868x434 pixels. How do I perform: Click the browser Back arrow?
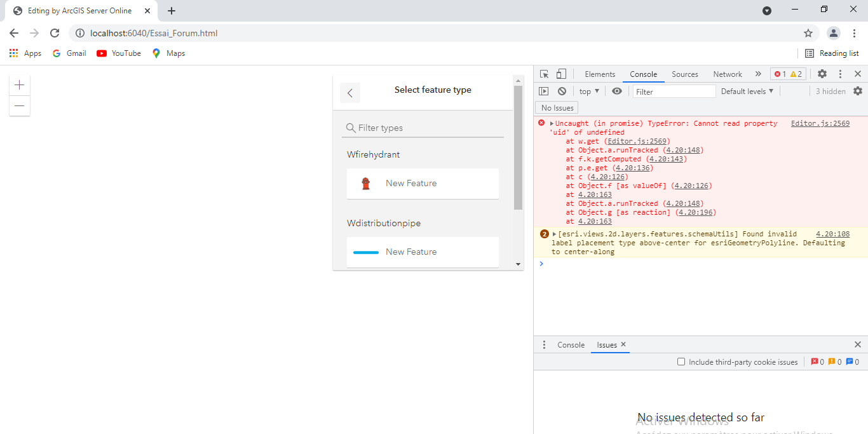[14, 33]
